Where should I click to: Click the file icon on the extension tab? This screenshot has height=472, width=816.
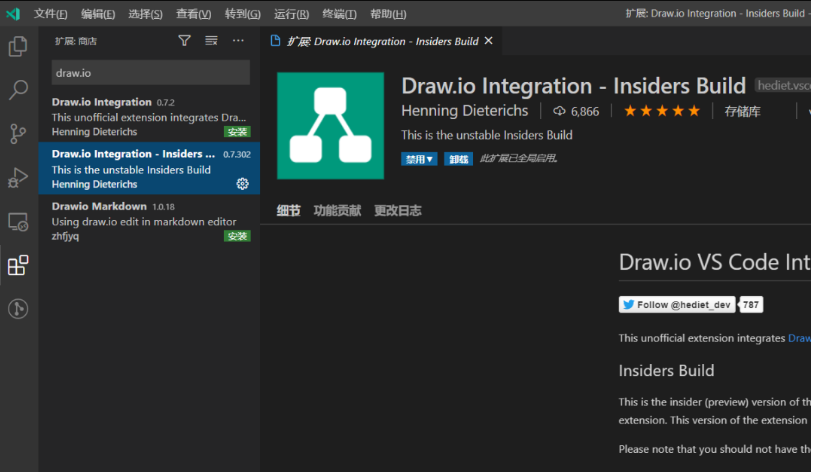pyautogui.click(x=276, y=41)
